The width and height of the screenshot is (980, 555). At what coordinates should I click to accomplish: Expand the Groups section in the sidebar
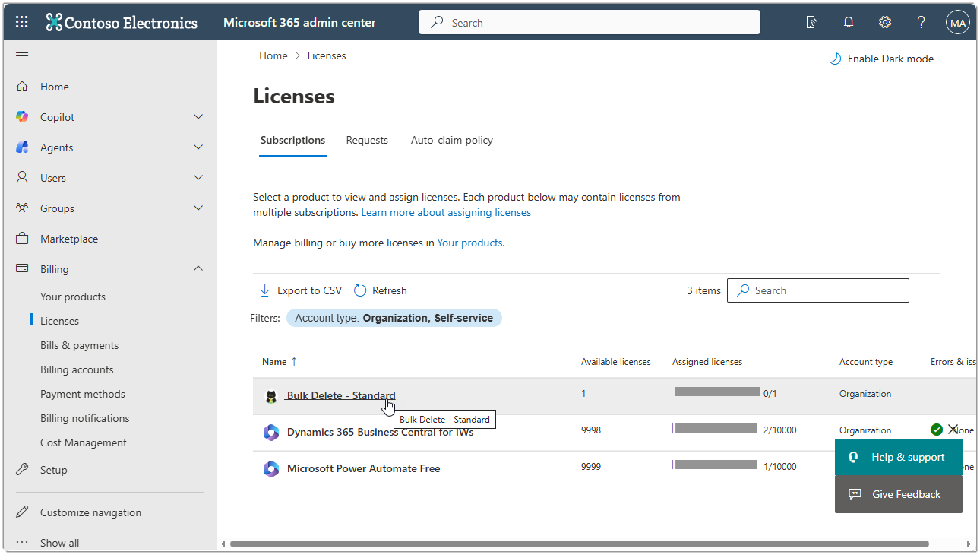pos(198,208)
